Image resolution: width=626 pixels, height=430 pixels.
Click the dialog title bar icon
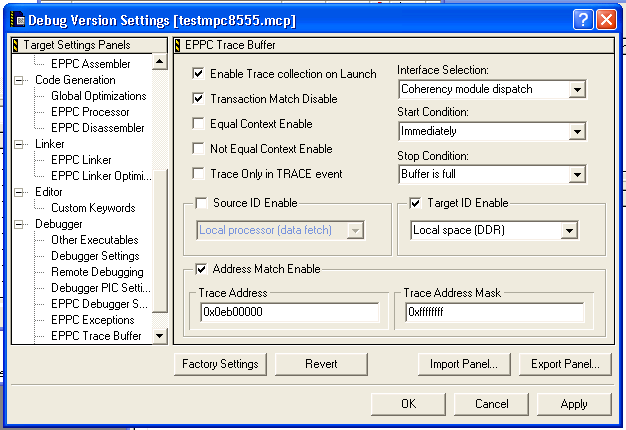pyautogui.click(x=17, y=20)
